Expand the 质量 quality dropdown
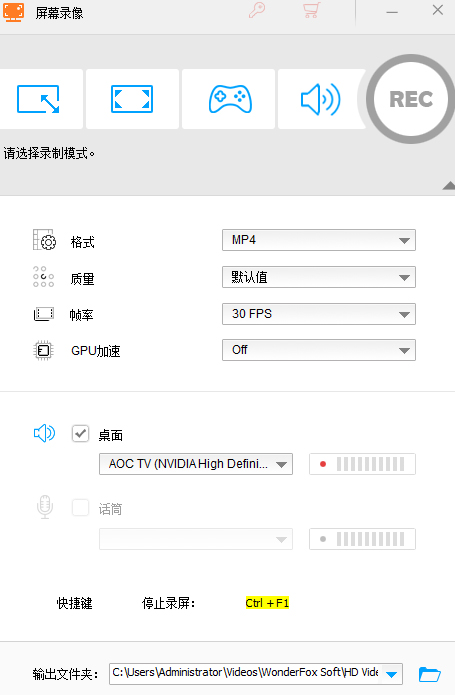This screenshot has height=695, width=455. (x=319, y=277)
